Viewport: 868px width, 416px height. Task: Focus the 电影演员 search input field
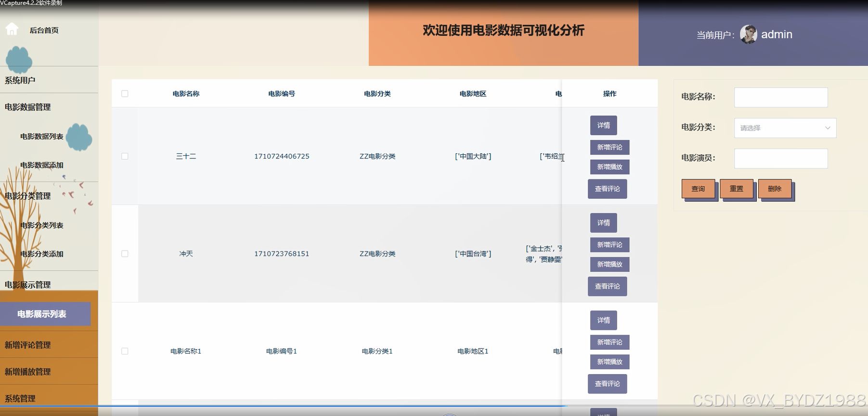tap(781, 158)
